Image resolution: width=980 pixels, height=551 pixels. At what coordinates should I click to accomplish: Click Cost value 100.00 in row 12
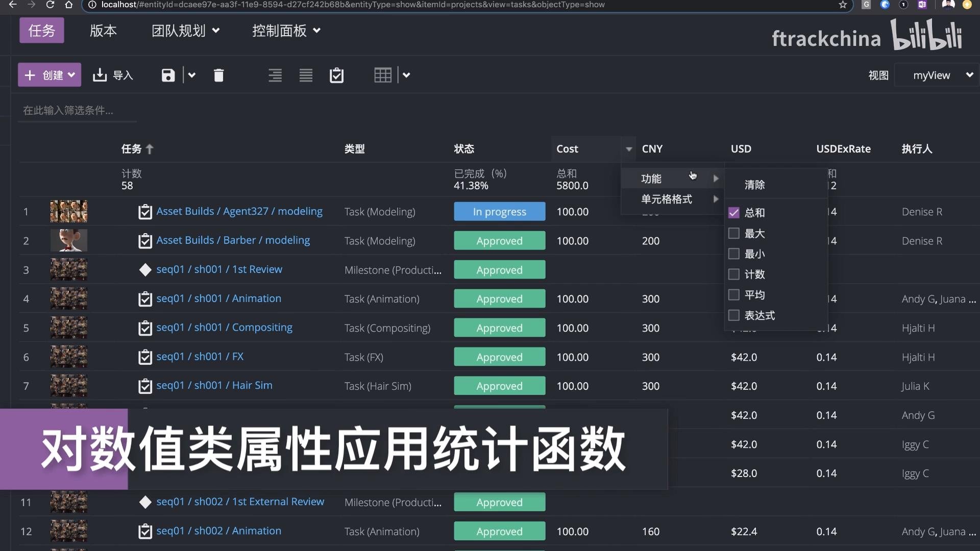point(573,532)
